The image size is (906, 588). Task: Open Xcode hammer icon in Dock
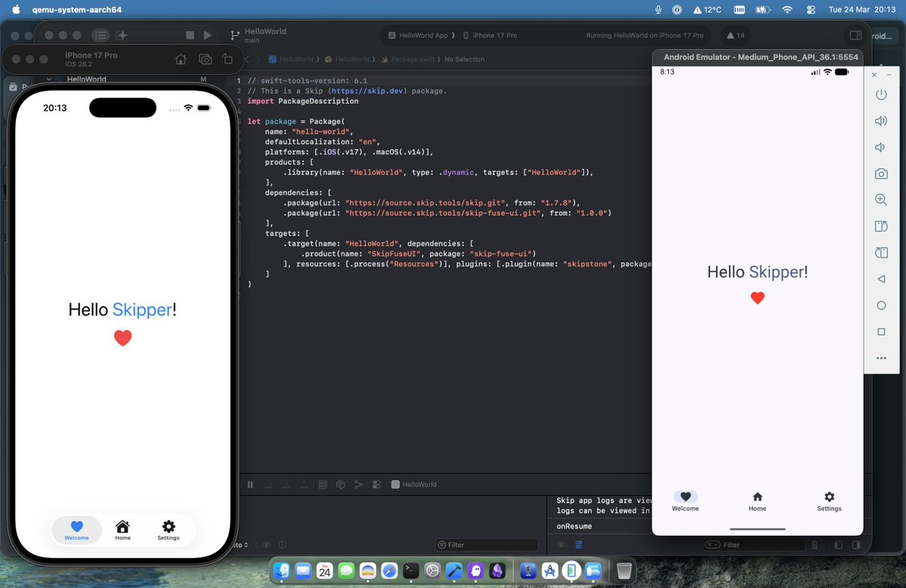coord(455,571)
